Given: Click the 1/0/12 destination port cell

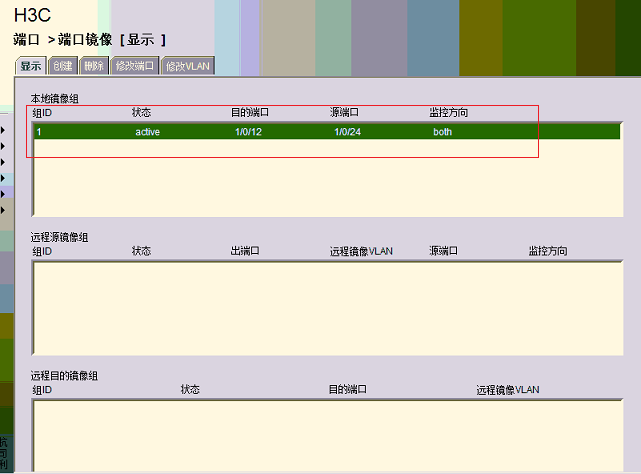Looking at the screenshot, I should point(248,132).
